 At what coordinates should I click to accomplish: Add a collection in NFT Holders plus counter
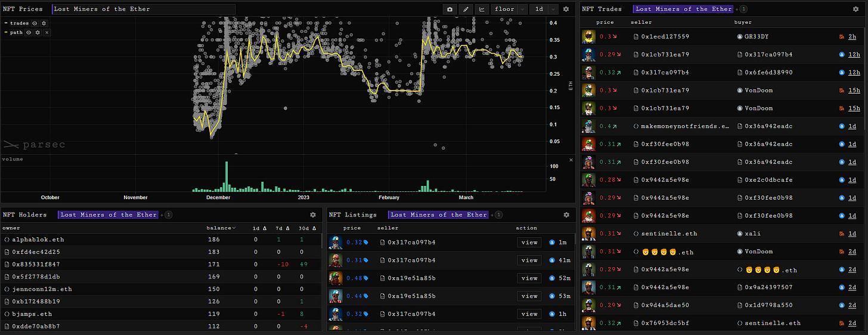pyautogui.click(x=166, y=215)
